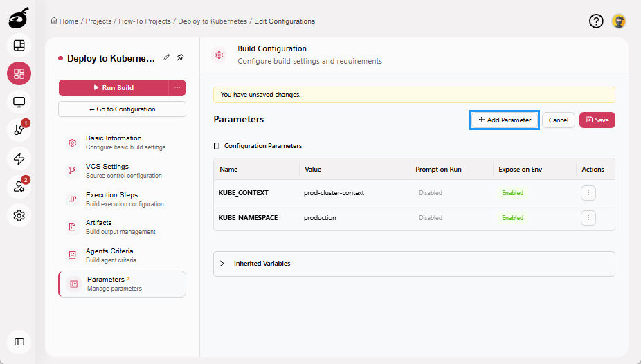Click the Add Parameter button
The width and height of the screenshot is (641, 364).
tap(505, 120)
